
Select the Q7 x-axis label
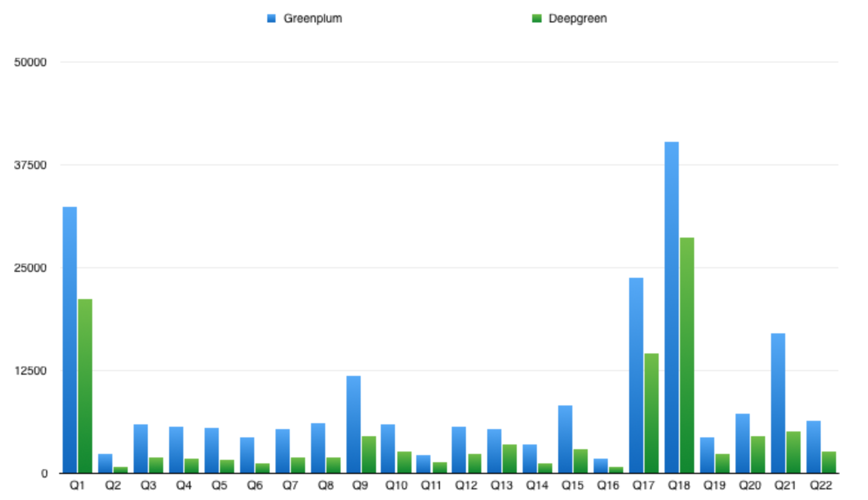pyautogui.click(x=290, y=485)
